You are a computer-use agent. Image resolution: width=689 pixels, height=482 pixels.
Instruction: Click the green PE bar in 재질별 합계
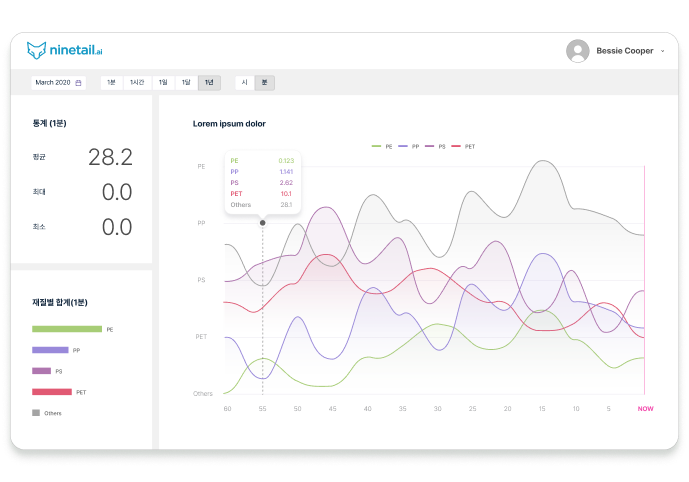tap(67, 328)
